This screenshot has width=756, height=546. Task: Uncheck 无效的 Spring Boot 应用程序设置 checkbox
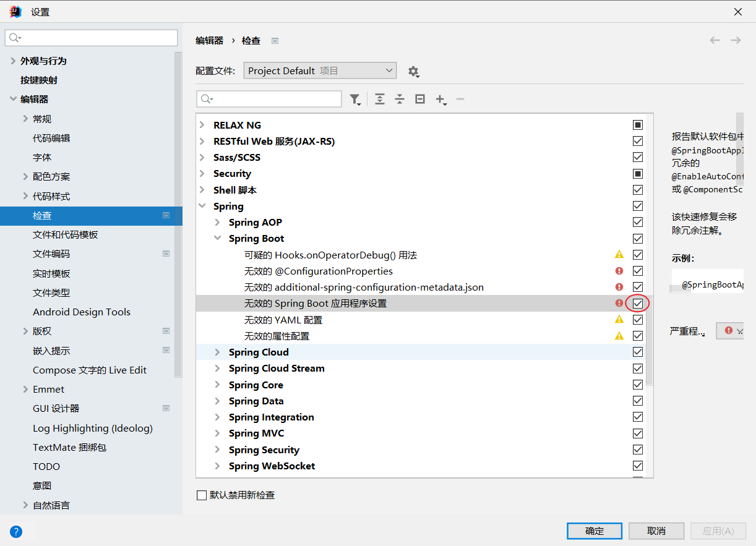(638, 304)
